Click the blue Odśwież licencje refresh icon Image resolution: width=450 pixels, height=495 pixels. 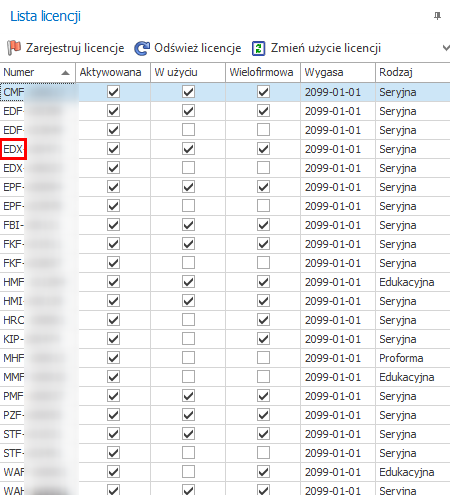(142, 48)
